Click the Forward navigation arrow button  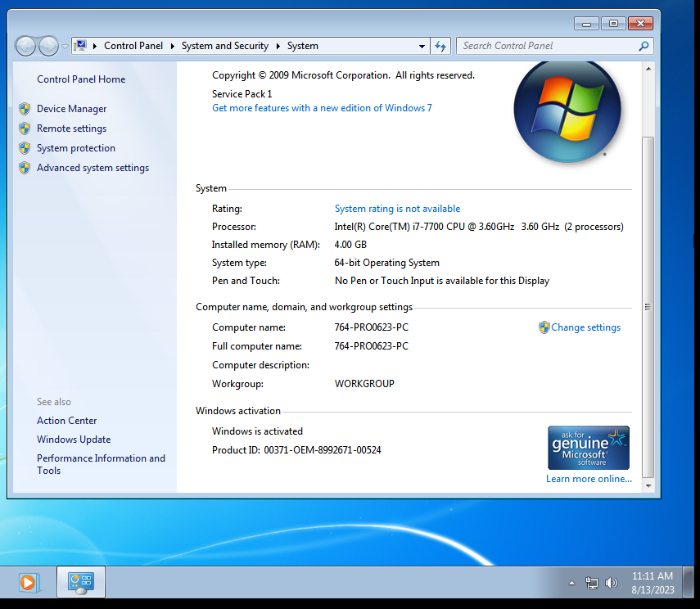click(x=48, y=46)
